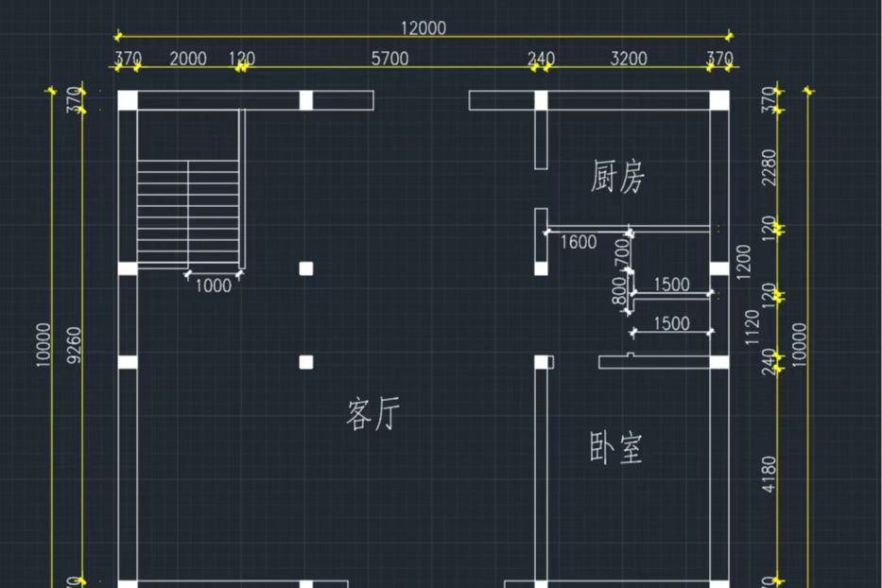
Task: Select the 12000 overall width dimension text
Action: 424,28
